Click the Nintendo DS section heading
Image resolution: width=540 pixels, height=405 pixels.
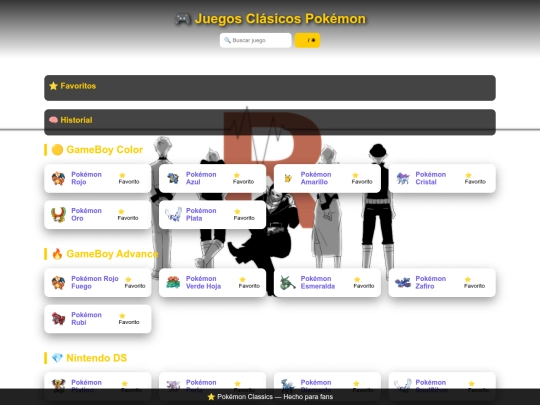tap(89, 358)
